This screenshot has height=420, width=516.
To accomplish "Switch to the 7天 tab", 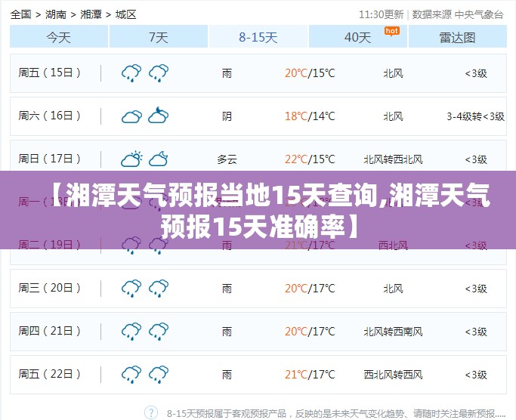I will pyautogui.click(x=159, y=36).
